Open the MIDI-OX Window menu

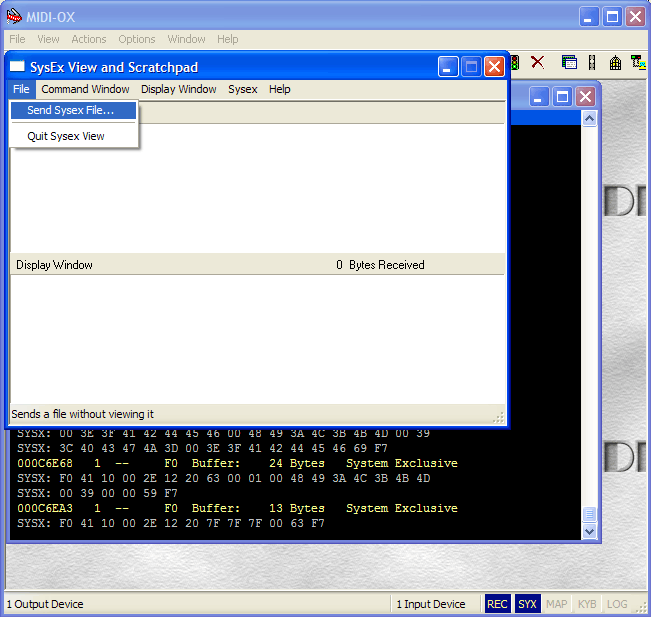(x=186, y=39)
